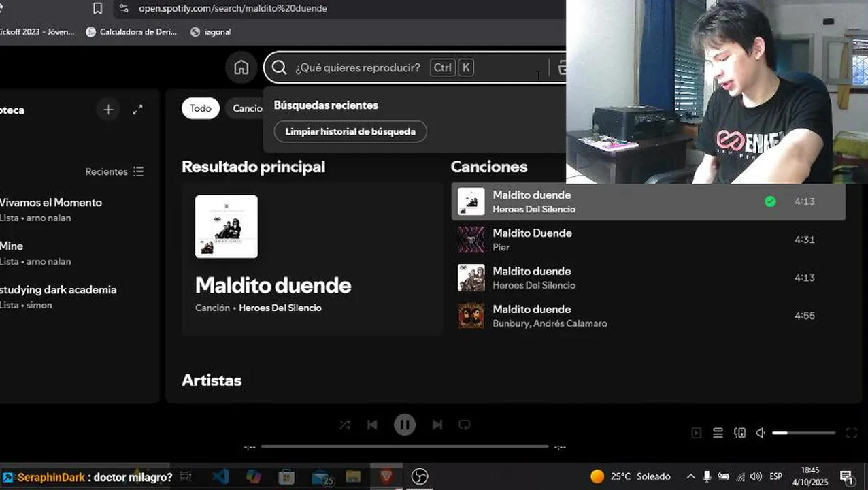Enter fullscreen player mode
This screenshot has height=490, width=868.
pos(851,433)
